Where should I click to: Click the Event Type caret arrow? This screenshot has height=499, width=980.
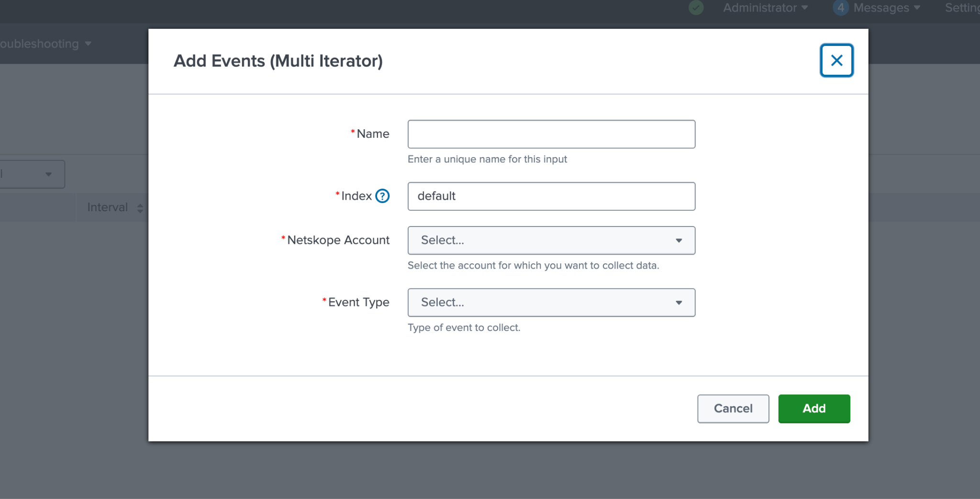pyautogui.click(x=679, y=303)
